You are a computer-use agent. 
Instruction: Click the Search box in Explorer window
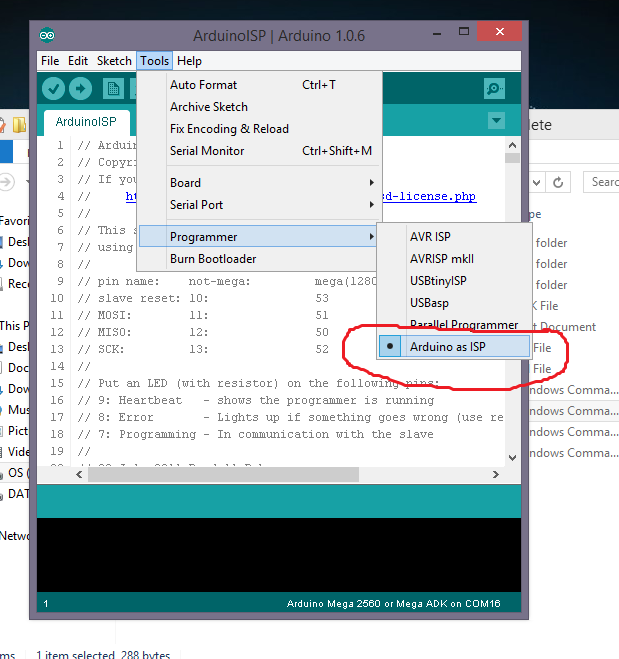pyautogui.click(x=601, y=182)
